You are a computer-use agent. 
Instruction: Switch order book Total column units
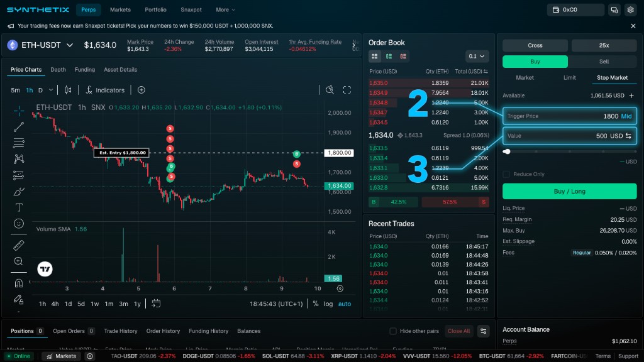tap(486, 72)
